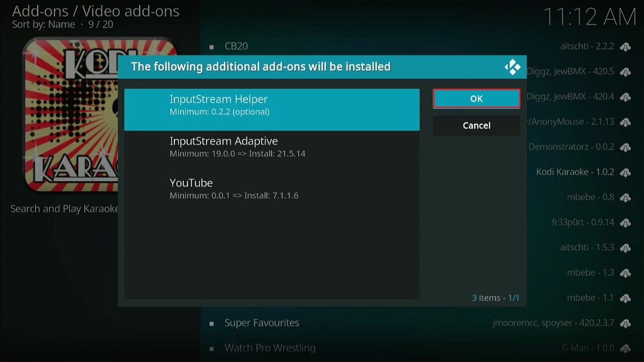Click cloud icon beside mbebe - 1.1
644x362 pixels.
(625, 298)
